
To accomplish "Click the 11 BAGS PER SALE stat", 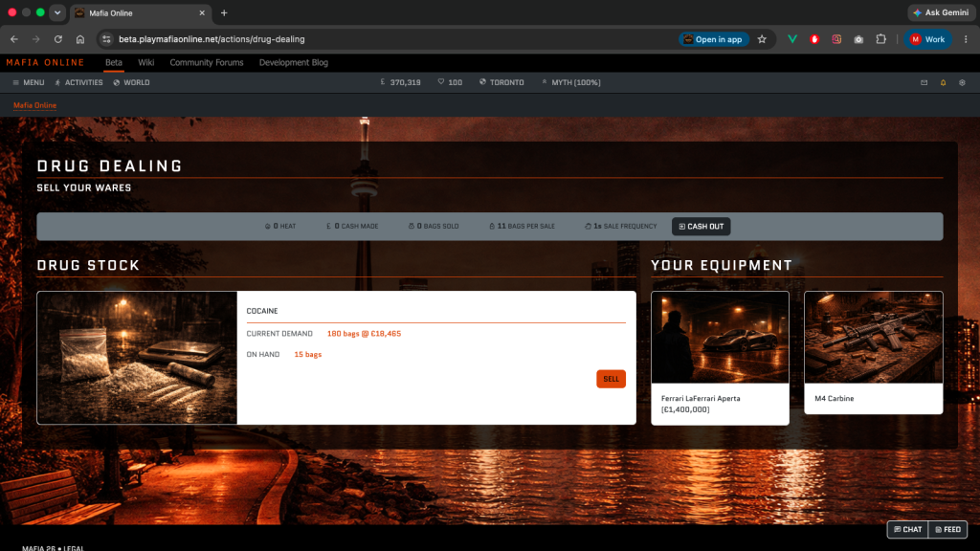I will [522, 226].
